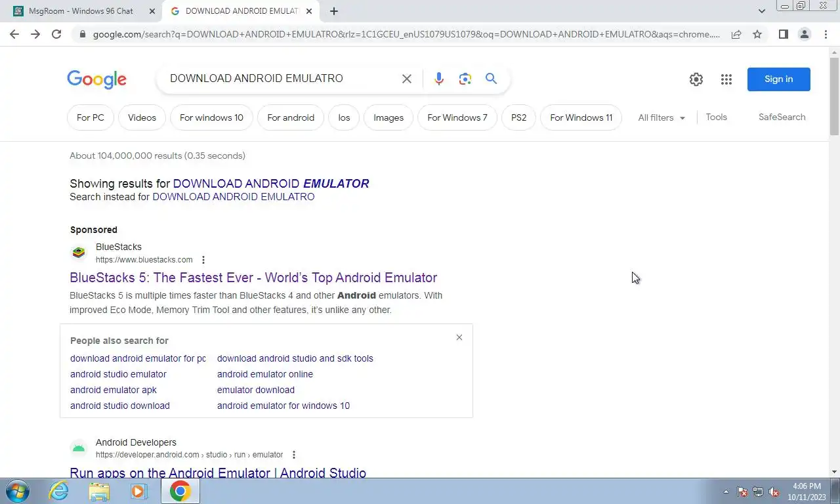Open BlueStacks ad three-dot options
The width and height of the screenshot is (840, 504).
[203, 260]
